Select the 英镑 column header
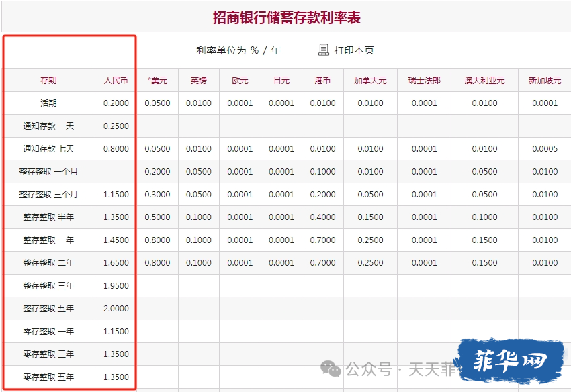 click(198, 81)
